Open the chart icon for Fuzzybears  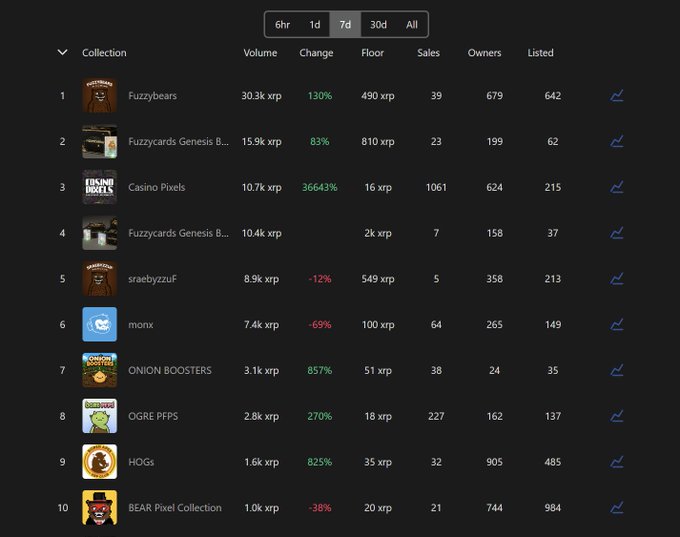(x=617, y=95)
